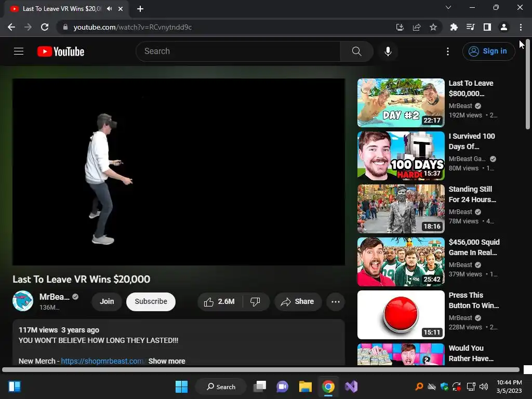Image resolution: width=532 pixels, height=399 pixels.
Task: Open YouTube settings three-dot menu
Action: 448,51
